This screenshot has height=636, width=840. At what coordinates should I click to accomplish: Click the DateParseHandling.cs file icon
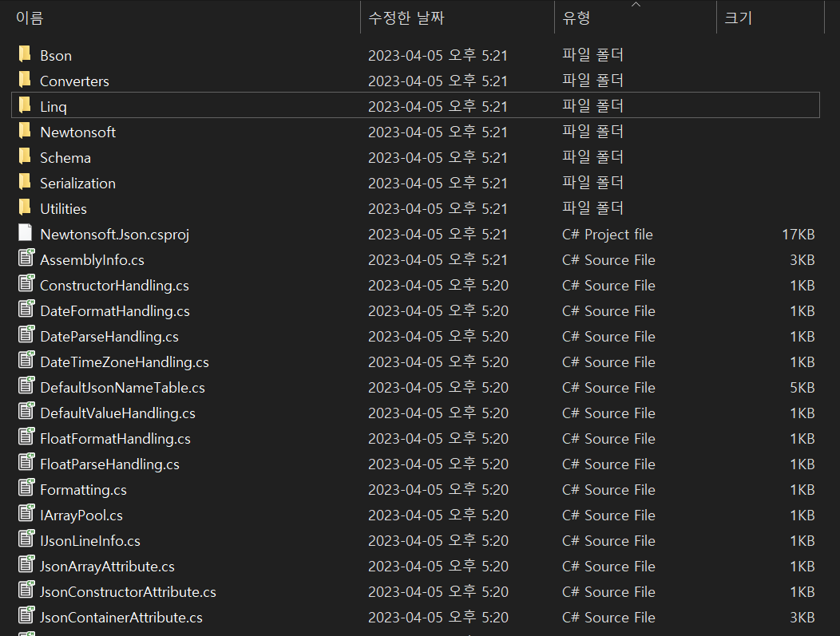26,334
